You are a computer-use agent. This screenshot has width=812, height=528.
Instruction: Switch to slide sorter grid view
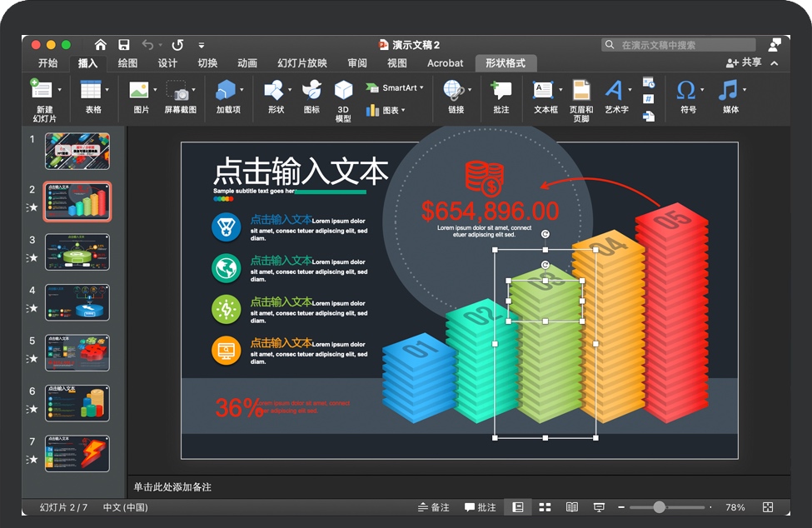545,507
